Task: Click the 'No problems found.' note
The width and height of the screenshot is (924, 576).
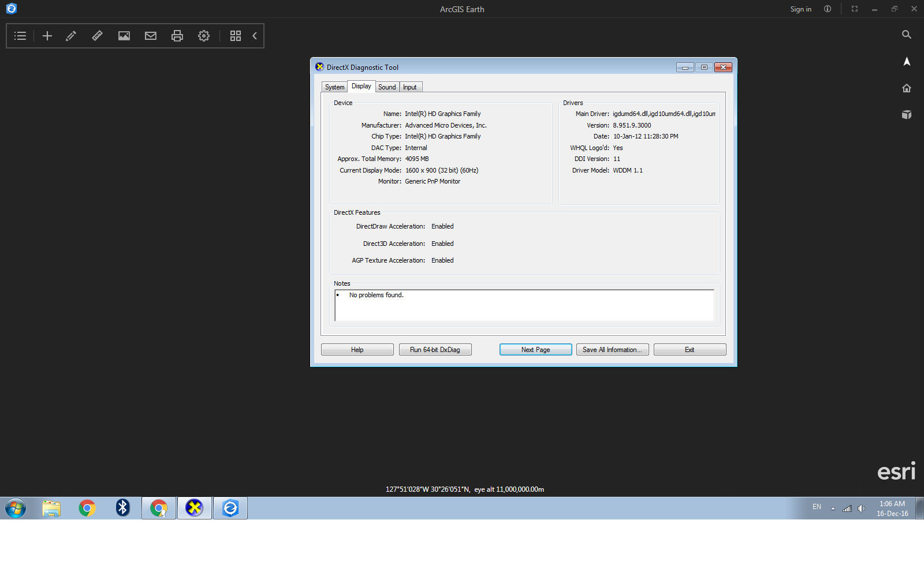Action: coord(377,295)
